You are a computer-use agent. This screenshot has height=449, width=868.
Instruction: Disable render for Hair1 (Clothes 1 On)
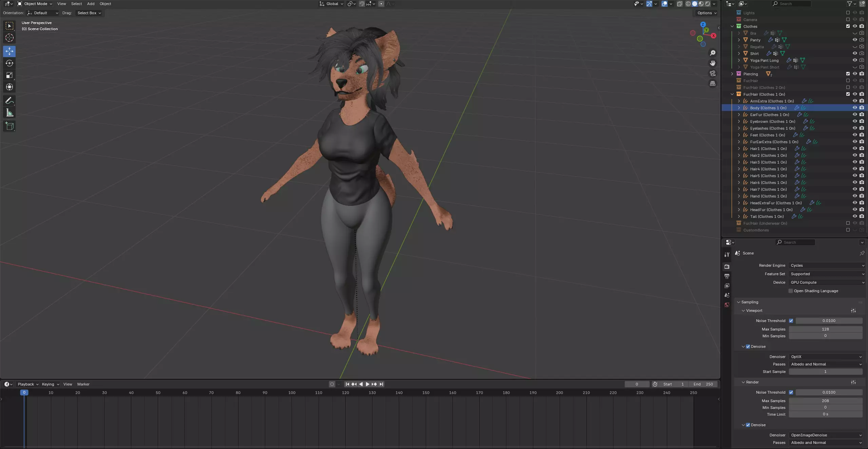[x=862, y=148]
